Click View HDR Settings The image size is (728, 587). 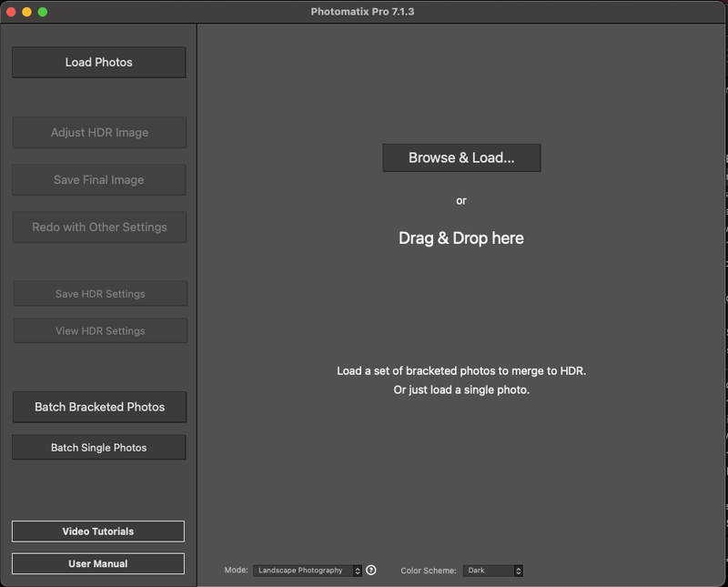point(100,331)
